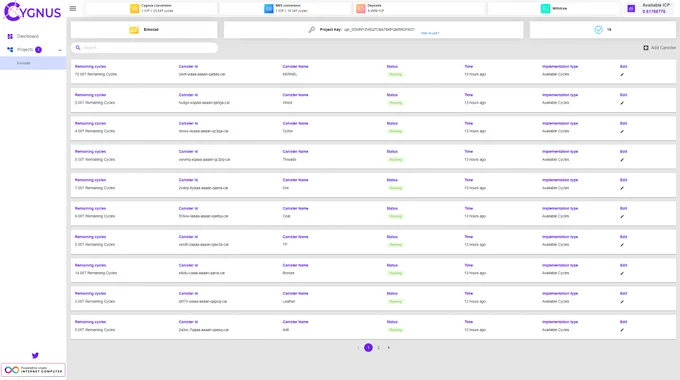Open Dashboard in the sidebar
The height and width of the screenshot is (380, 680).
click(x=28, y=36)
